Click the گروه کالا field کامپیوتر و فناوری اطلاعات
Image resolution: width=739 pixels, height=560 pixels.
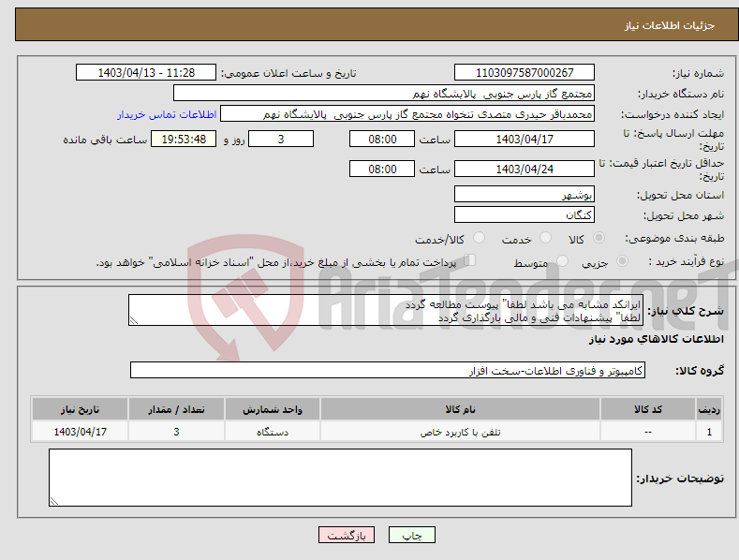(x=388, y=370)
